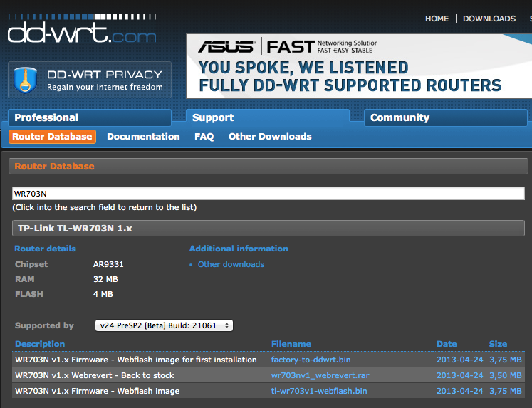Click the 'WR703N v1.x Firmware - Webflash image' description

[x=97, y=391]
